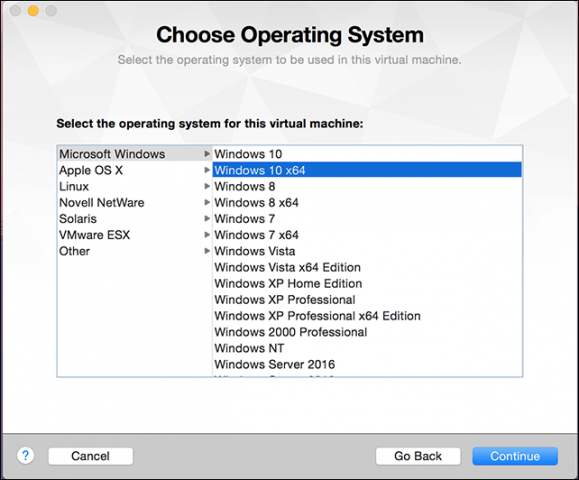Click the yellow minimize window button

pyautogui.click(x=33, y=11)
